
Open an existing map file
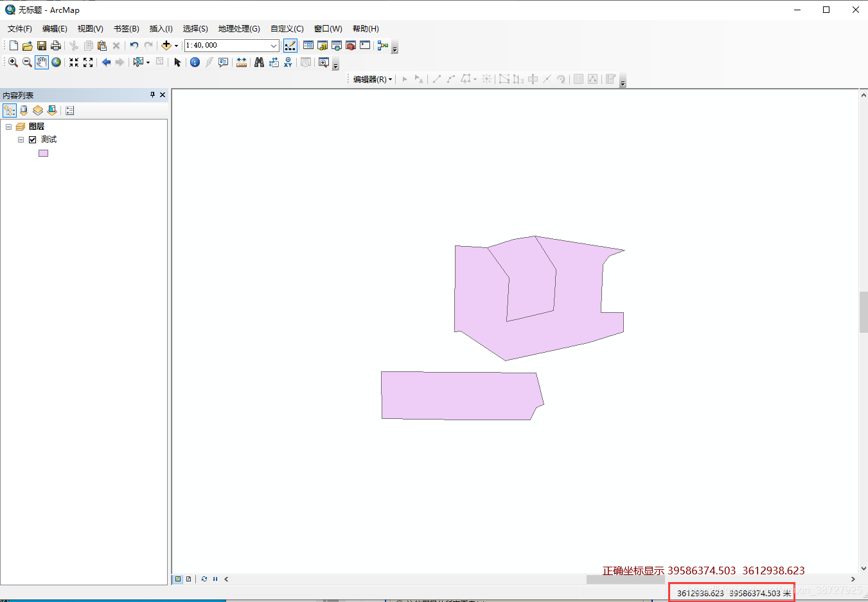tap(28, 46)
